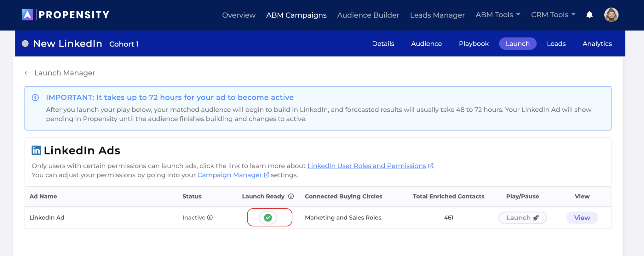This screenshot has width=644, height=256.
Task: Click the Status column header
Action: click(192, 196)
